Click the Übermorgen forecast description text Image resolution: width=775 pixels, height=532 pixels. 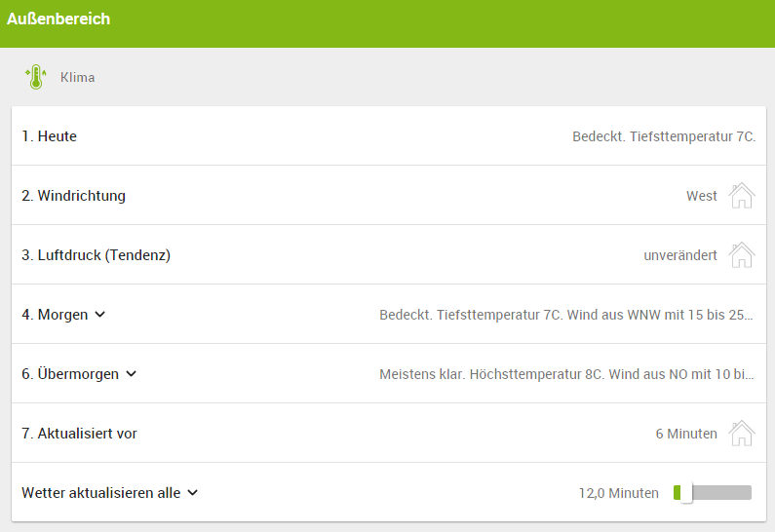pyautogui.click(x=566, y=374)
